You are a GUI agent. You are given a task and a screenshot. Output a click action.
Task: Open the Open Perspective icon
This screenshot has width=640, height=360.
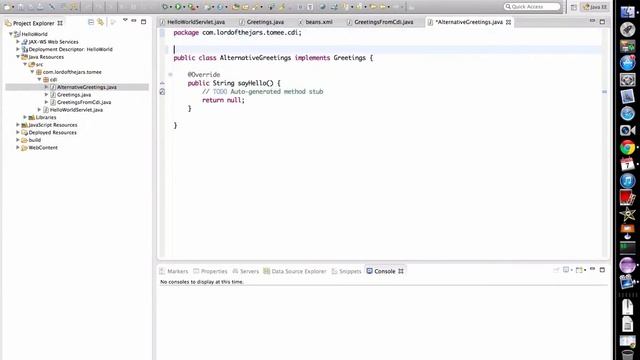click(573, 7)
